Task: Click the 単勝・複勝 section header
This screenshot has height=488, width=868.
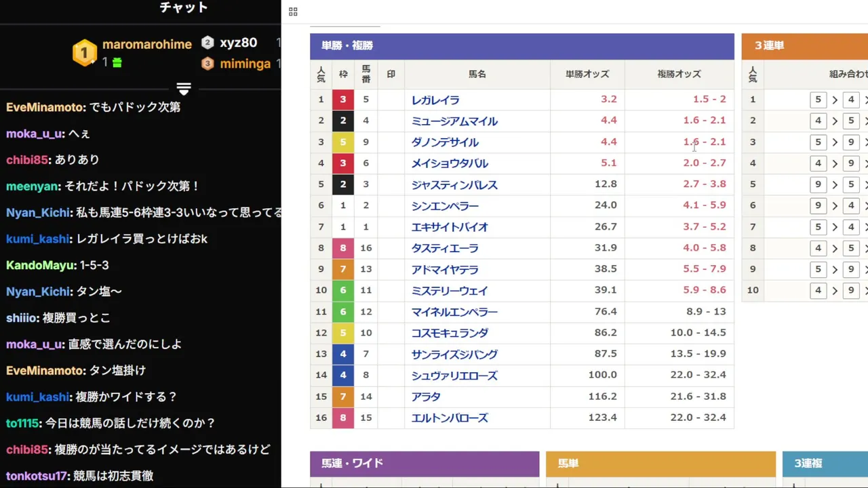Action: coord(522,46)
